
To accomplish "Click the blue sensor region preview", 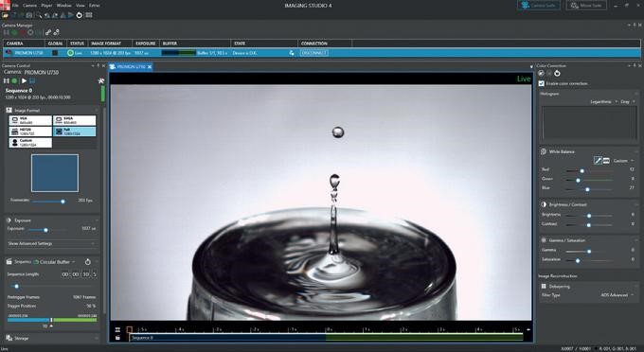I will pyautogui.click(x=55, y=173).
